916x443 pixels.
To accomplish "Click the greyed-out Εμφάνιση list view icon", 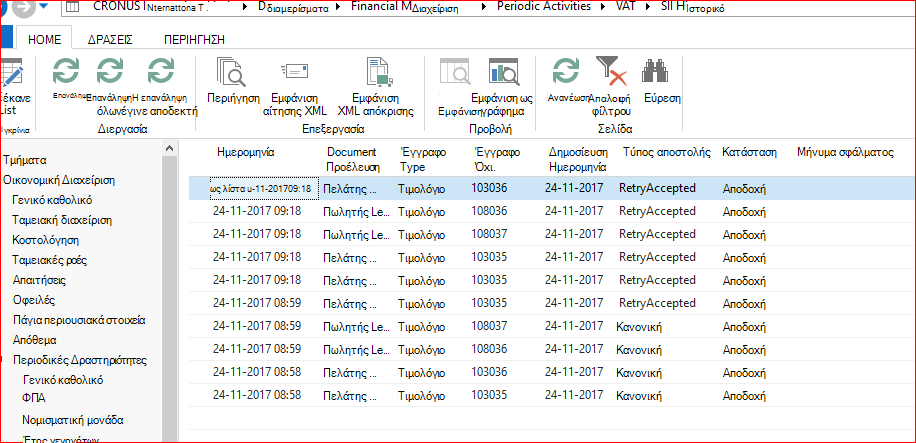I will point(454,72).
